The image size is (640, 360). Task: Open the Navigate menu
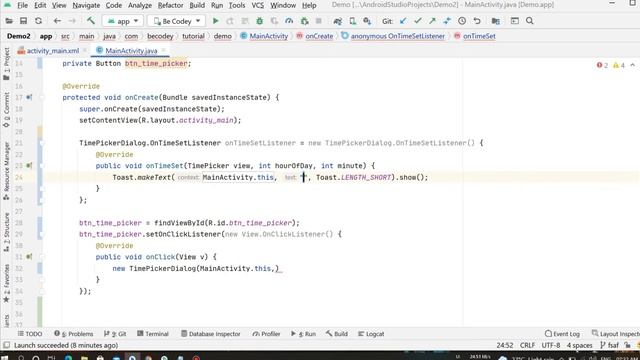(86, 5)
